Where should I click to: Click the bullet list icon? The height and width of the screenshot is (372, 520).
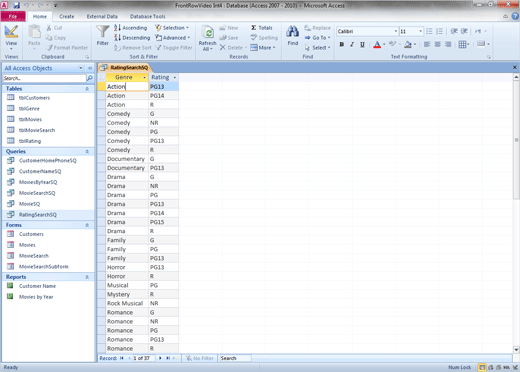pyautogui.click(x=429, y=31)
